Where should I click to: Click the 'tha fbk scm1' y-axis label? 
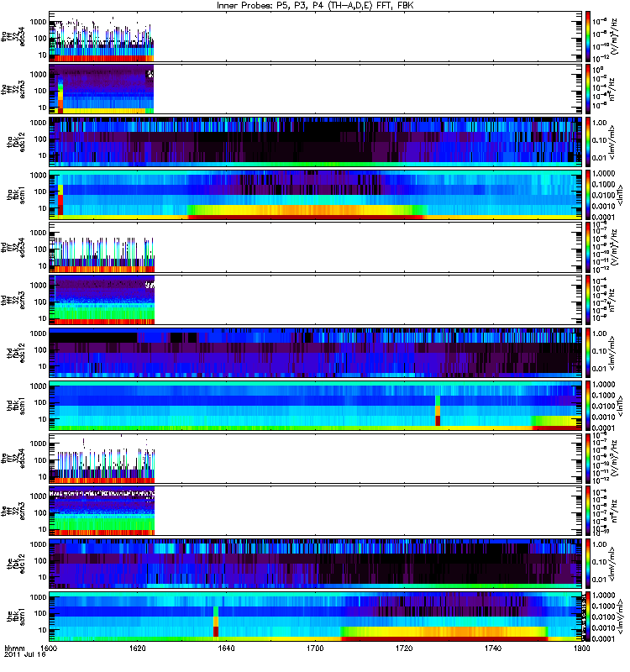tap(16, 195)
